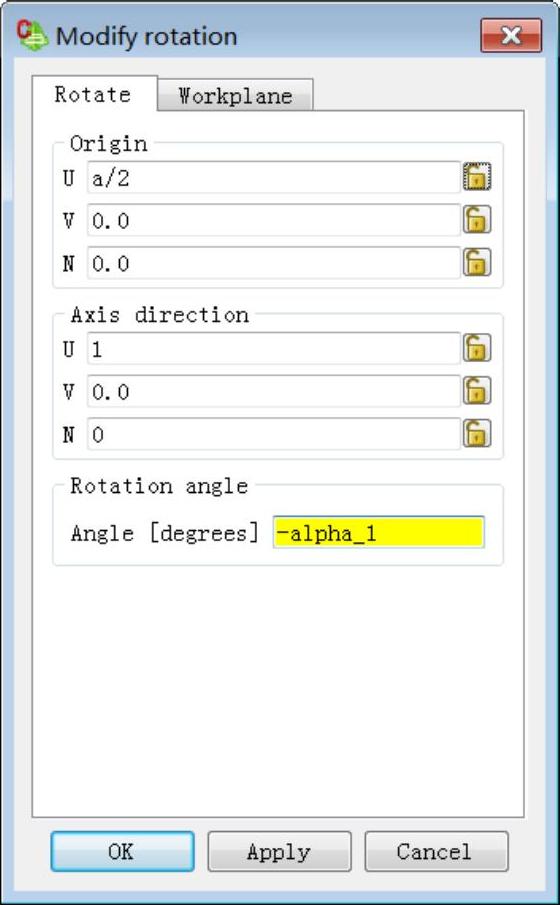Toggle the lock icon for Origin N

477,262
